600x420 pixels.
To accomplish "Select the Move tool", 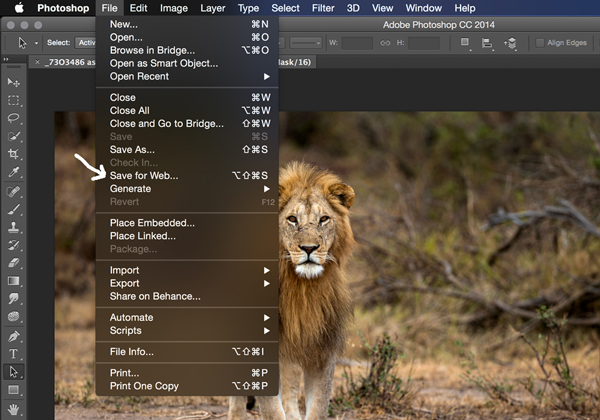I will (14, 82).
